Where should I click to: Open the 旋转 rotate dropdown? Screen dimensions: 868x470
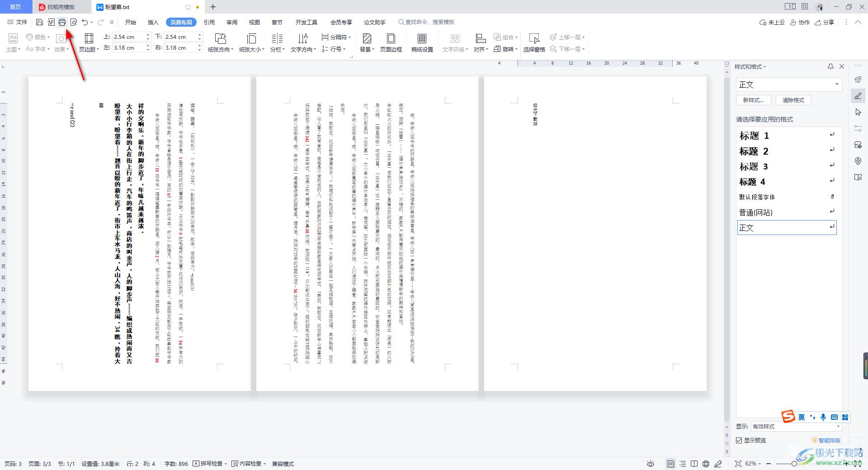505,49
